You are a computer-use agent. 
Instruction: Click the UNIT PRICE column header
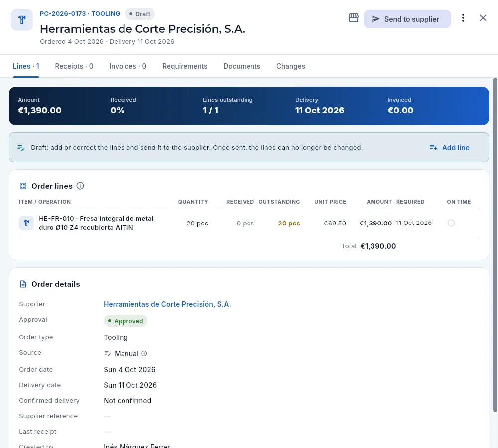coord(330,202)
